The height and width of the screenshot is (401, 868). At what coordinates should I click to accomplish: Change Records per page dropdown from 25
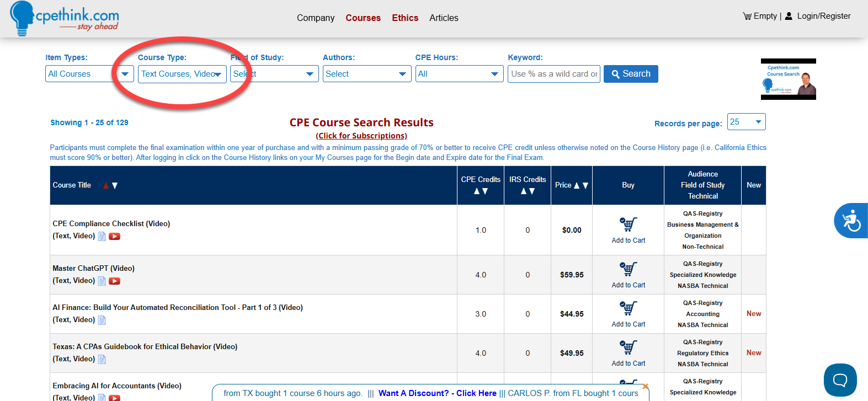(746, 122)
